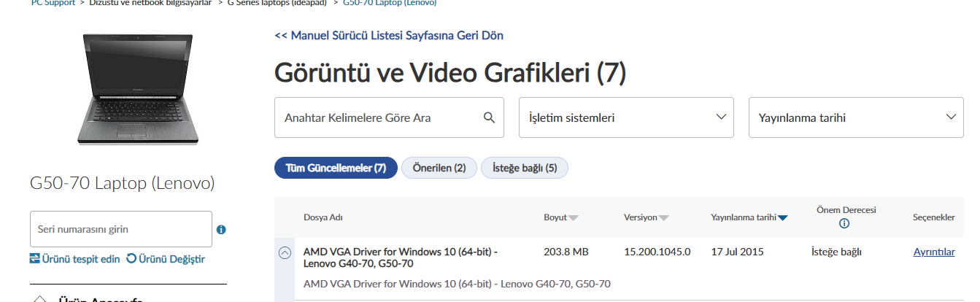Image resolution: width=980 pixels, height=302 pixels.
Task: Focus the Seri numarasını girin field
Action: pyautogui.click(x=121, y=229)
